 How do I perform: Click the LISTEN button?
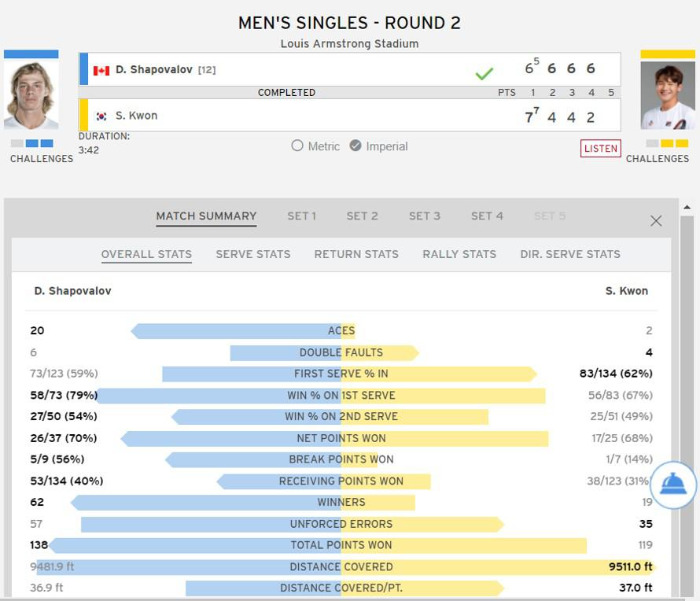[600, 148]
